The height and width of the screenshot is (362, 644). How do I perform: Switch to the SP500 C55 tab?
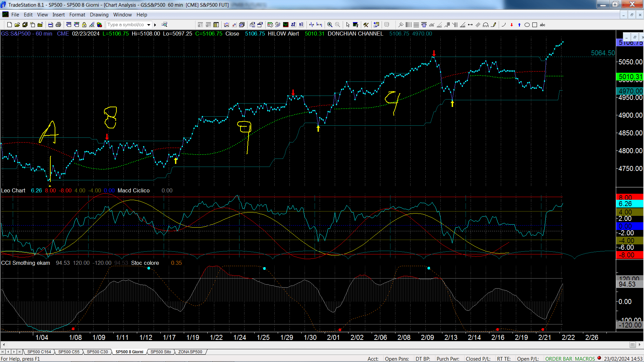point(69,352)
